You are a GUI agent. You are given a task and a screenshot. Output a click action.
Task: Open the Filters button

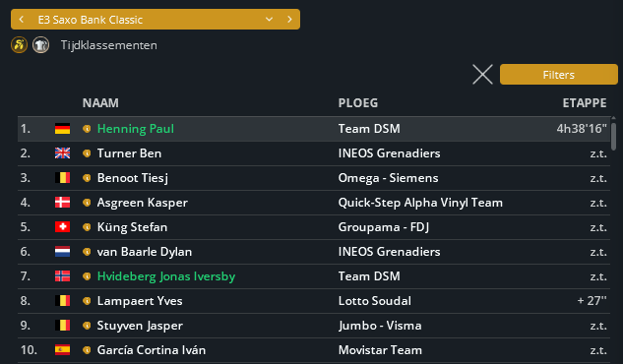[559, 74]
